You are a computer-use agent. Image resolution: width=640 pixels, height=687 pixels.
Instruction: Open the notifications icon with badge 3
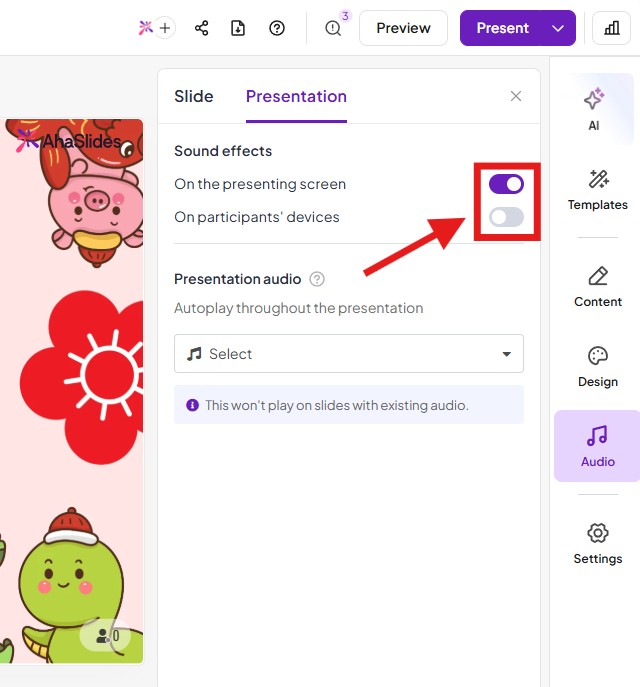click(x=334, y=28)
